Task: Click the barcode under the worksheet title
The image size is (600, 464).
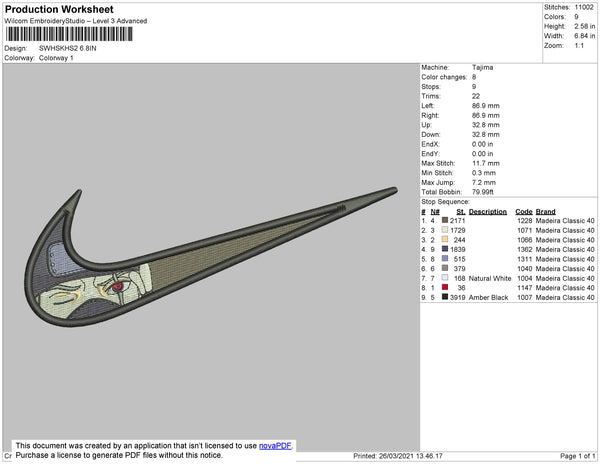Action: click(x=69, y=34)
